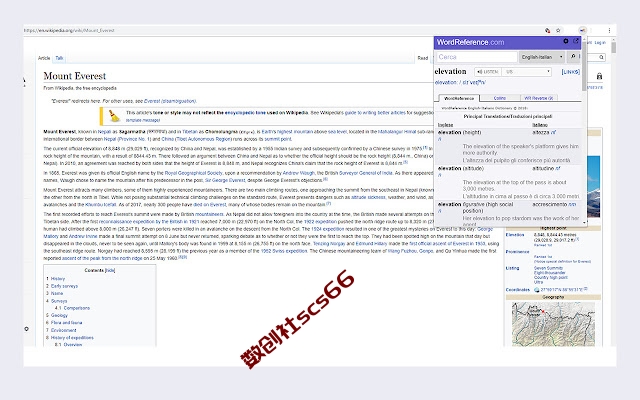This screenshot has height=400, width=640.
Task: Click the WordReference search magnifier button
Action: [x=573, y=57]
